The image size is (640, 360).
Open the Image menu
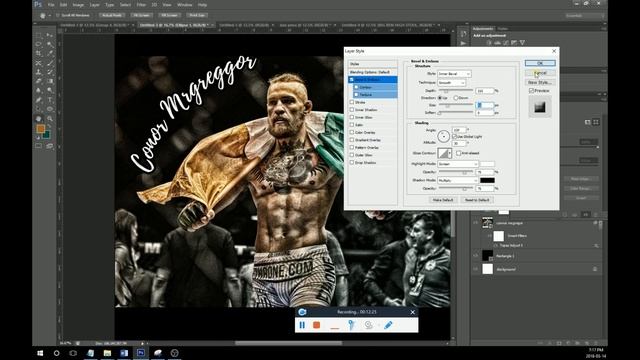point(78,5)
